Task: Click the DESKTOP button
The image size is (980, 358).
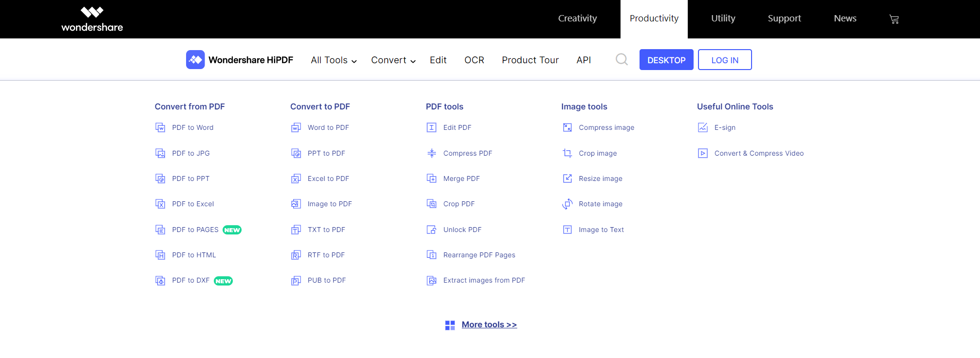Action: coord(666,60)
